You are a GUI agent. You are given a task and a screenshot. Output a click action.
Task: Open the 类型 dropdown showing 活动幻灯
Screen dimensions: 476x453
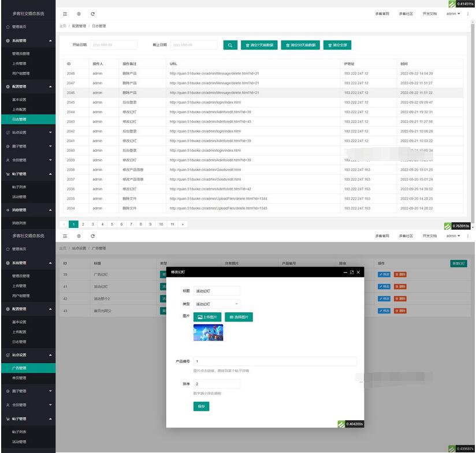pos(217,304)
